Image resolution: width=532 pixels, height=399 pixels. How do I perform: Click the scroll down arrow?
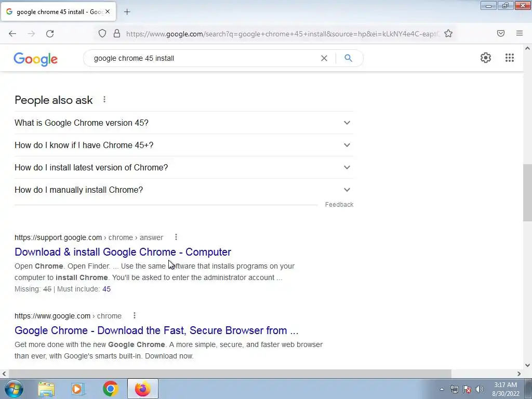(527, 365)
